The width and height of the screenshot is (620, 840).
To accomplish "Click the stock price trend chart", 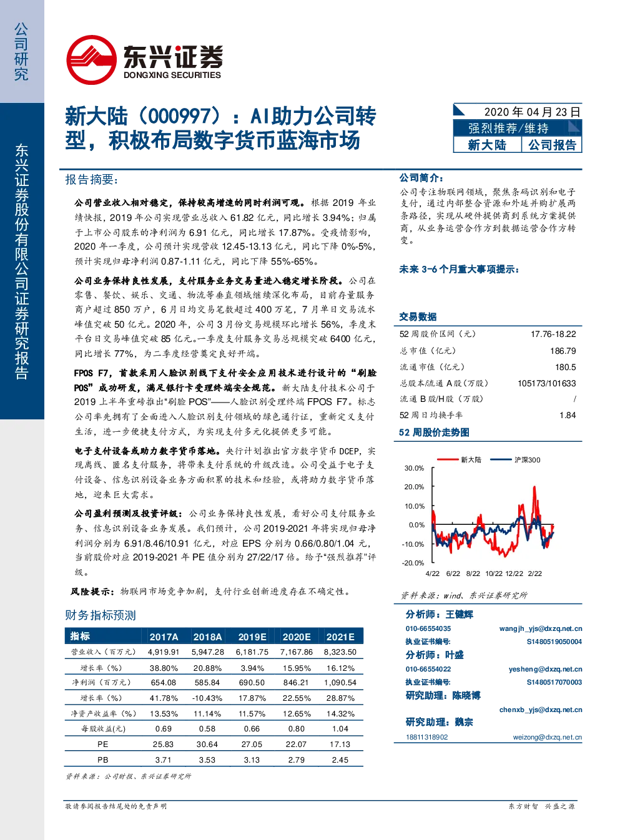I will tap(478, 517).
